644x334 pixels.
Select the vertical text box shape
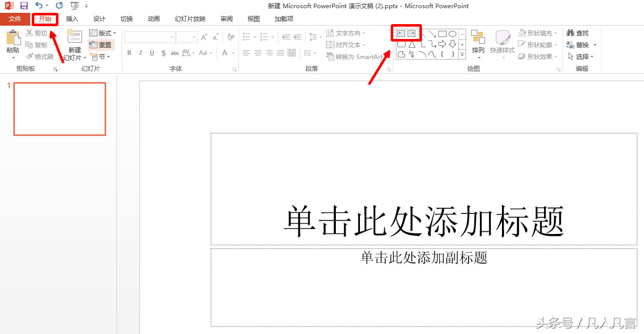[411, 33]
